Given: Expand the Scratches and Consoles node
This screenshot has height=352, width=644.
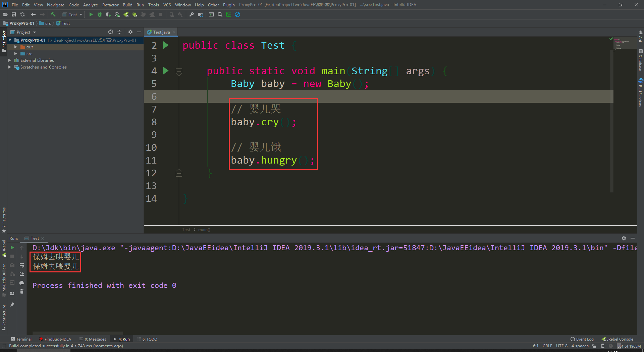Looking at the screenshot, I should (x=10, y=67).
